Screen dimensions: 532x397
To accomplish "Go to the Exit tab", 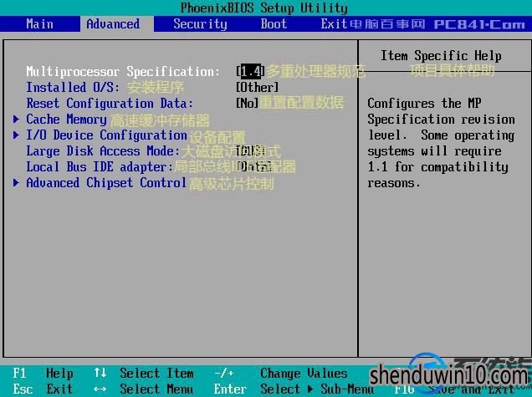I will click(334, 24).
